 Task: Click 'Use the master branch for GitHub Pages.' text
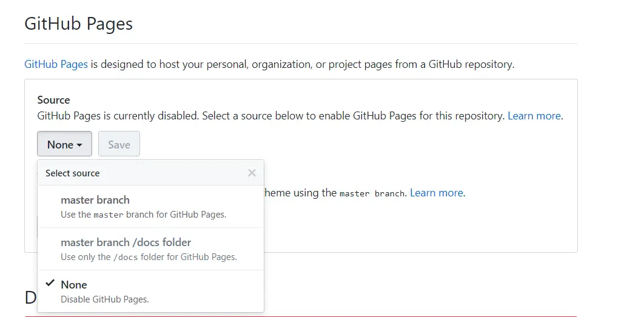(143, 215)
